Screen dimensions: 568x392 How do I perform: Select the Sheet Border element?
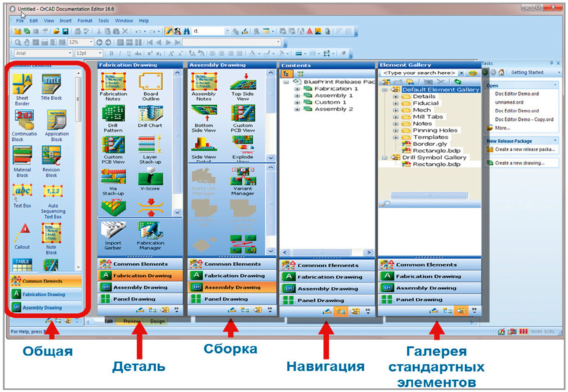tap(22, 90)
